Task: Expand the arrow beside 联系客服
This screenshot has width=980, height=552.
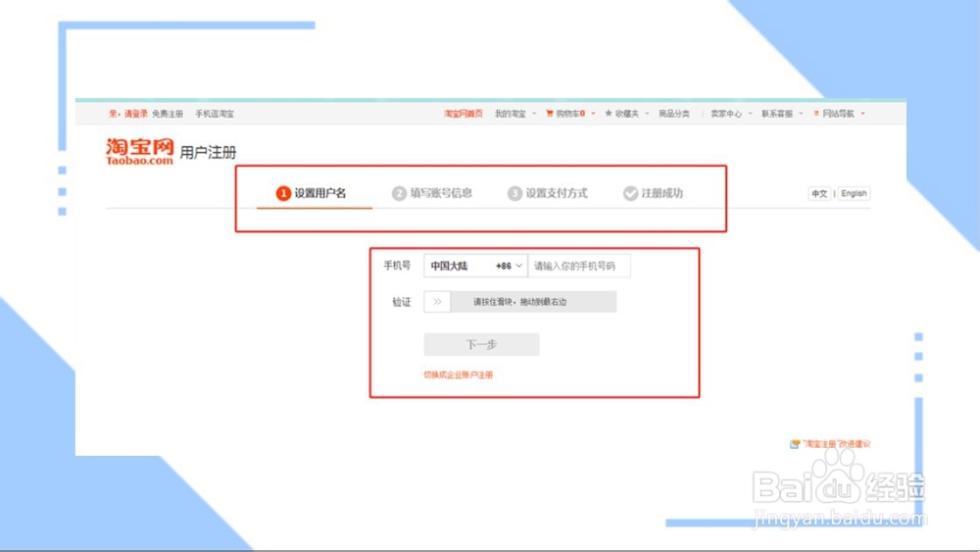Action: coord(802,114)
